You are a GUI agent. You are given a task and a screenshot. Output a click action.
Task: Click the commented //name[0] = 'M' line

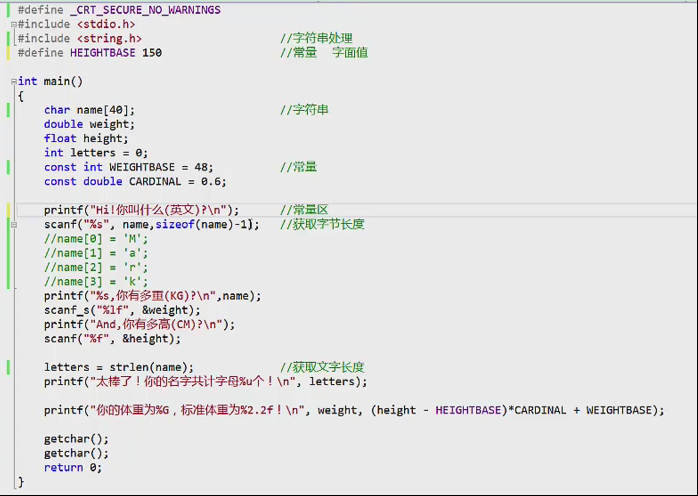(95, 239)
